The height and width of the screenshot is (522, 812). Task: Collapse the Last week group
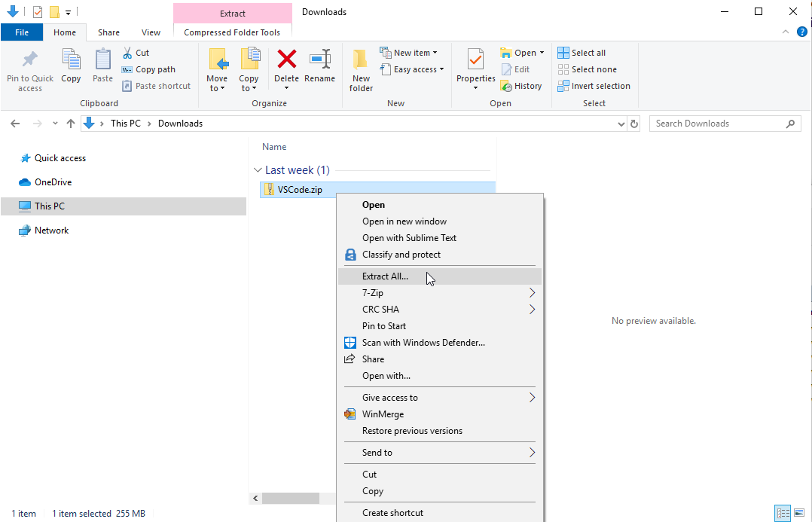click(x=258, y=170)
